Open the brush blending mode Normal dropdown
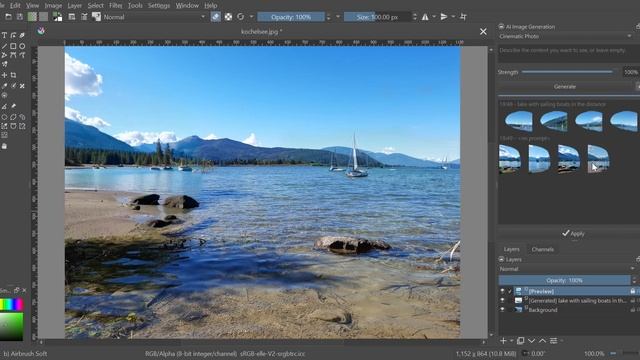640x360 pixels. [x=154, y=17]
